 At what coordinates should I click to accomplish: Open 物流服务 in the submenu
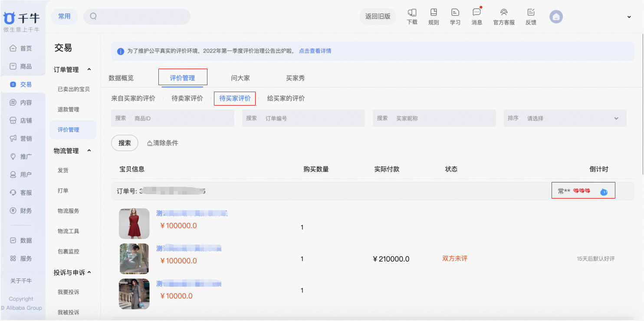pos(69,211)
